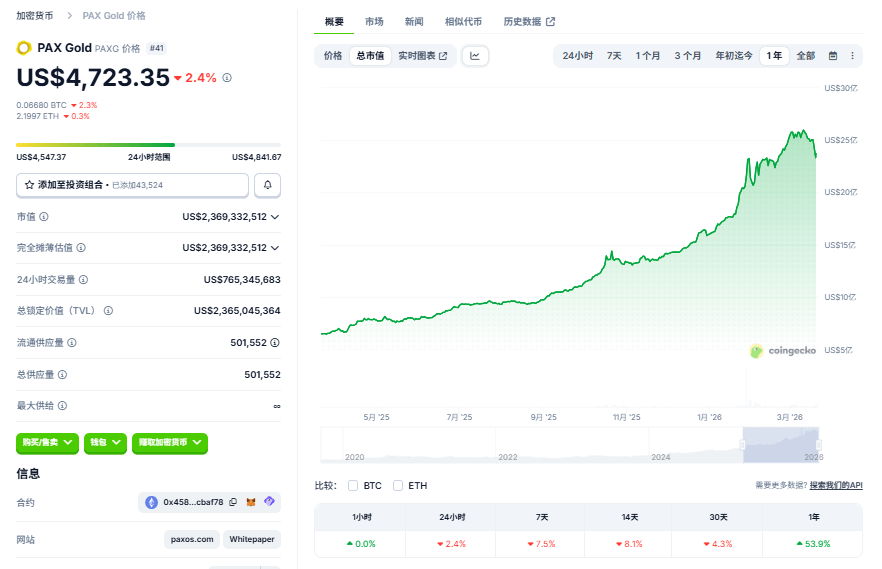Enable BTC comparison checkbox

coord(353,485)
